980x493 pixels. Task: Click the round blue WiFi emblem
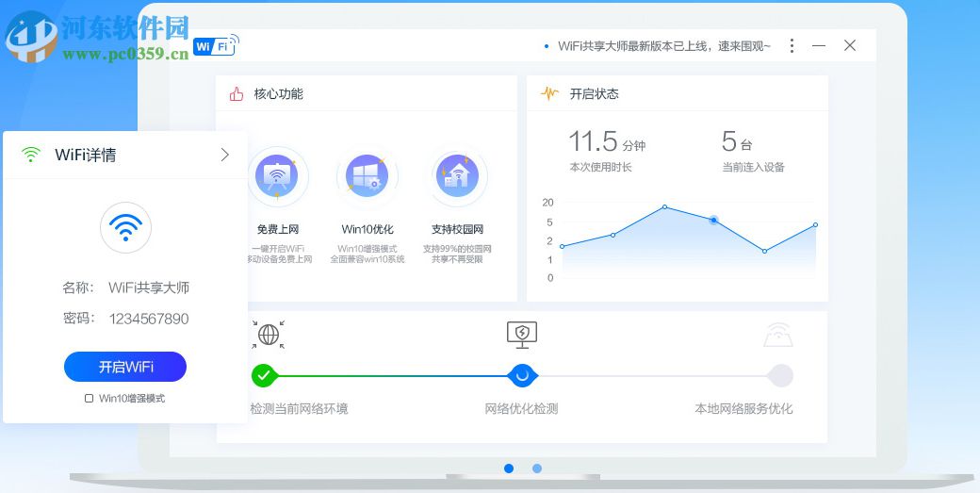[125, 227]
